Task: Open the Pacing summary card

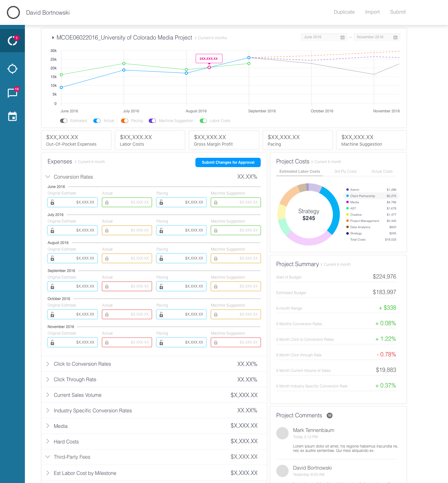Action: (x=298, y=140)
